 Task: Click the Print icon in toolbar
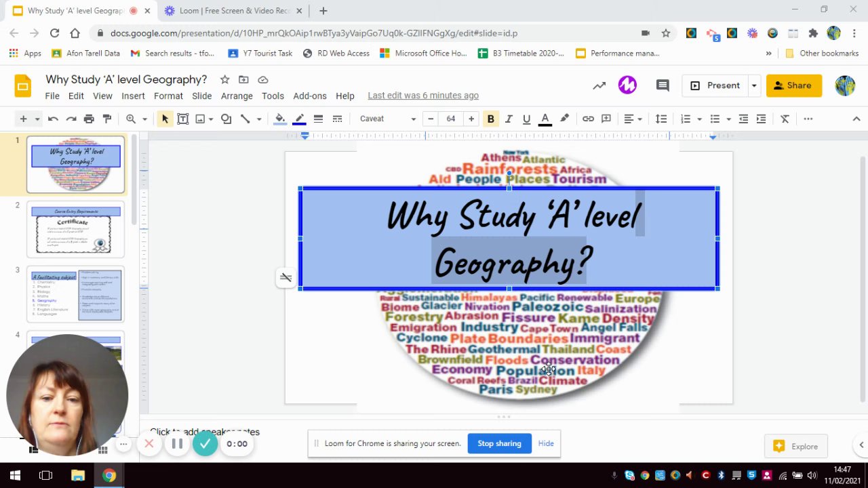tap(89, 119)
